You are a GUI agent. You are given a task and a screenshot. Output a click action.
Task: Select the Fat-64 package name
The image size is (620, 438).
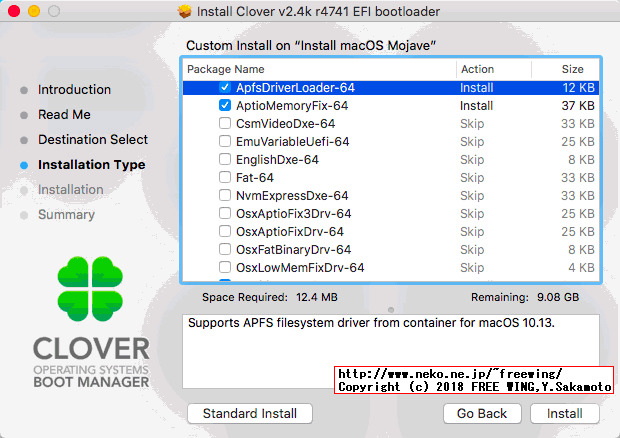255,177
